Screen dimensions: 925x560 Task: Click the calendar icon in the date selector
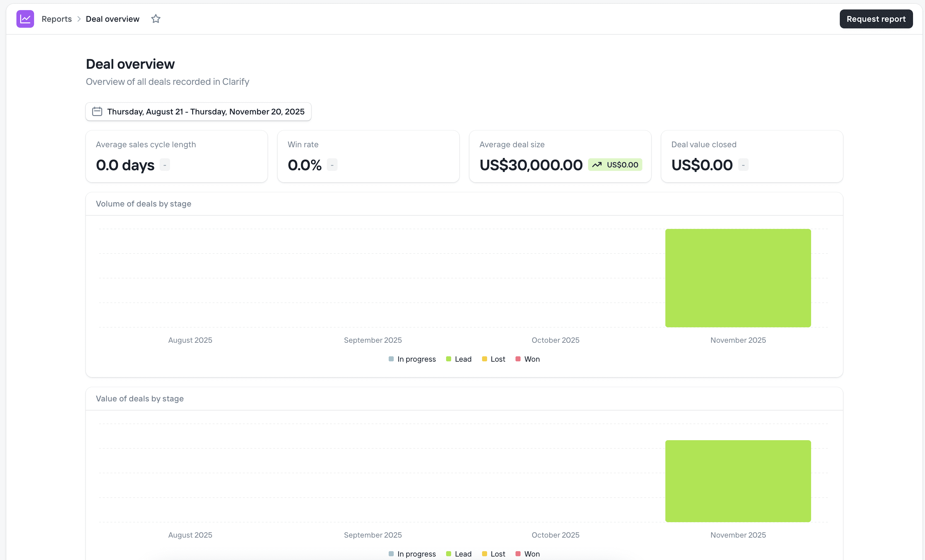(97, 111)
